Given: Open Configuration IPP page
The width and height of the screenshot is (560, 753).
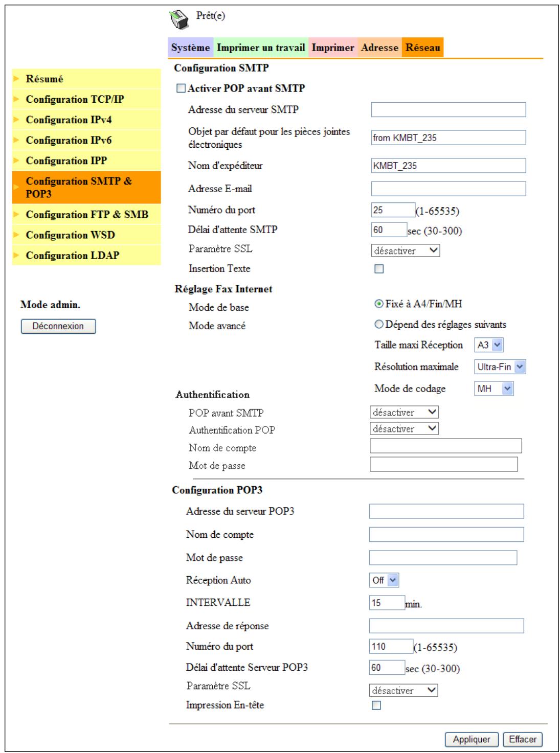Looking at the screenshot, I should (x=86, y=161).
